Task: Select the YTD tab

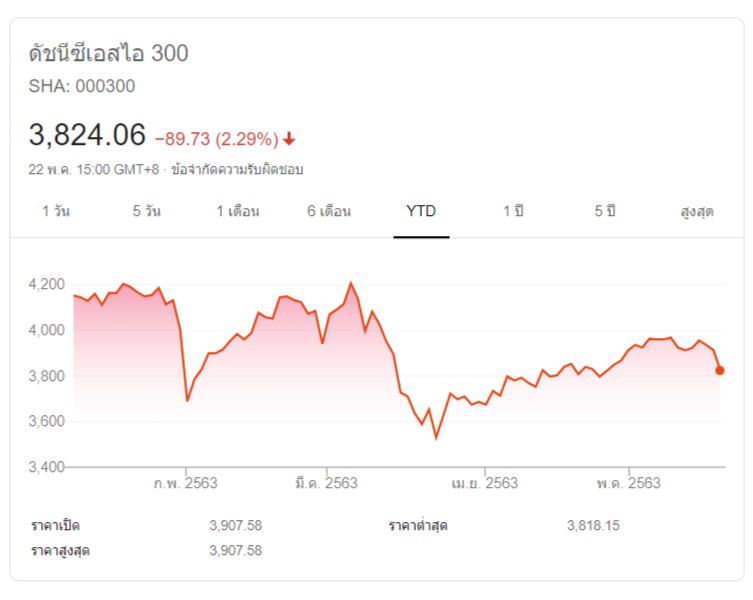Action: point(421,211)
